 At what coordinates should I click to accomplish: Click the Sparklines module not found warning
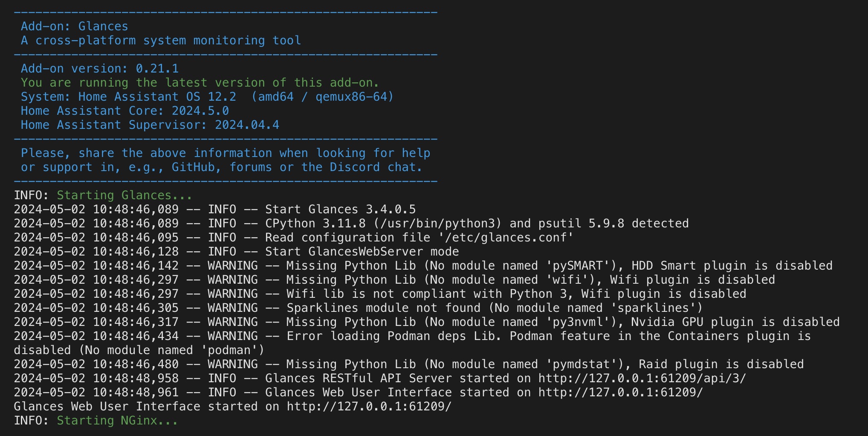pos(494,308)
